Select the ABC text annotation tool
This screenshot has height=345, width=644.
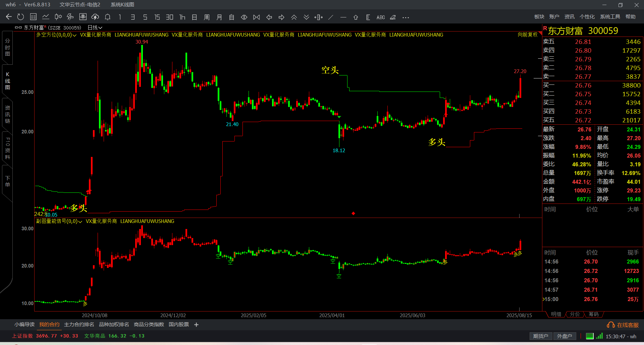click(380, 17)
